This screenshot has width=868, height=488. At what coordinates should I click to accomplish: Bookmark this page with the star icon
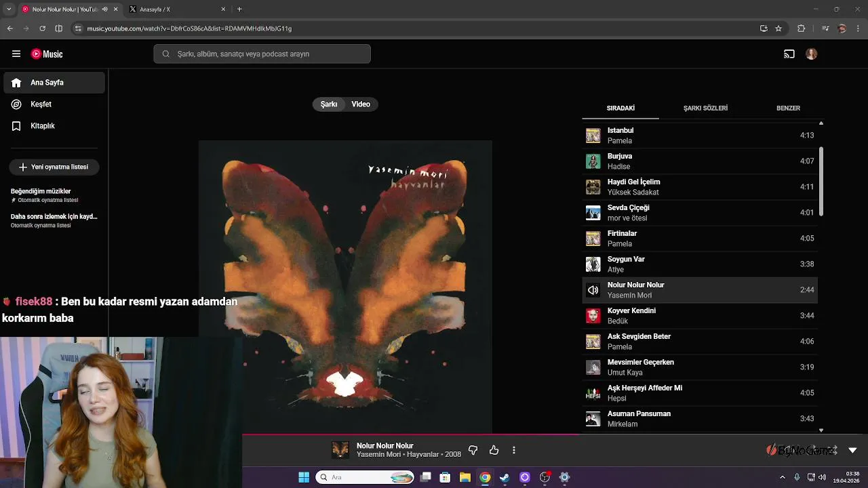[778, 28]
